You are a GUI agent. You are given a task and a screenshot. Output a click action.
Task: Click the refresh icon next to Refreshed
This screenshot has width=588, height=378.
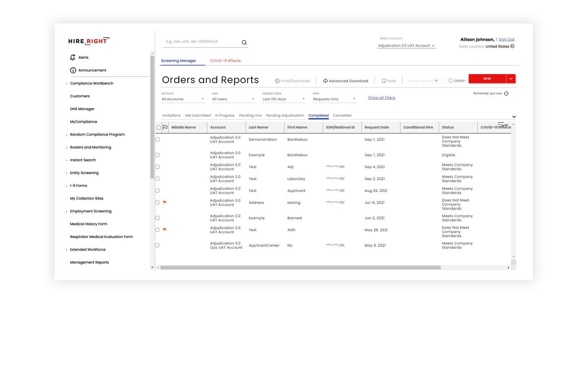pos(506,94)
